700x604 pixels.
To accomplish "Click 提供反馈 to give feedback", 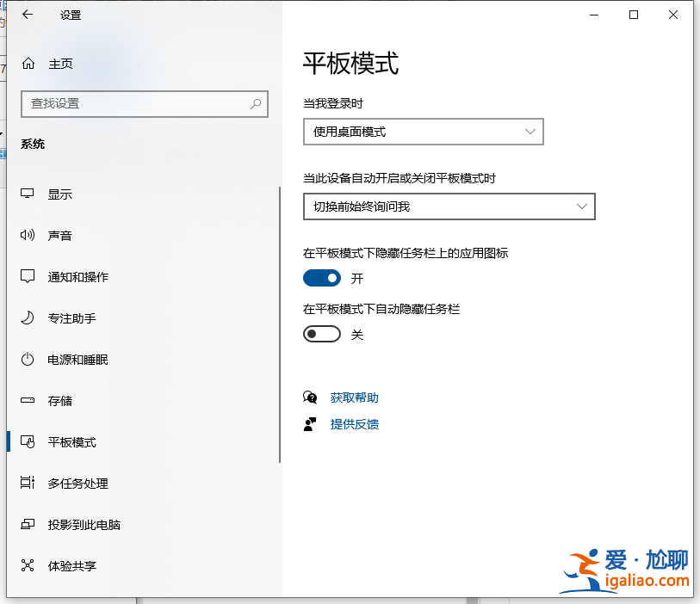I will [353, 423].
